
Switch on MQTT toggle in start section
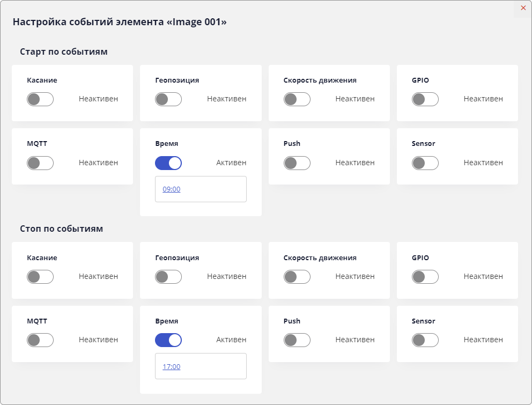40,163
